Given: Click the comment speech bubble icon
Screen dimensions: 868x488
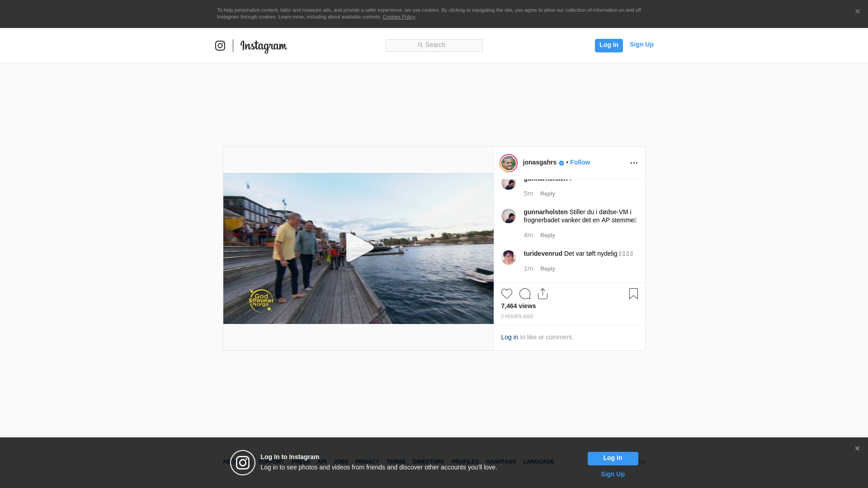Looking at the screenshot, I should coord(524,294).
